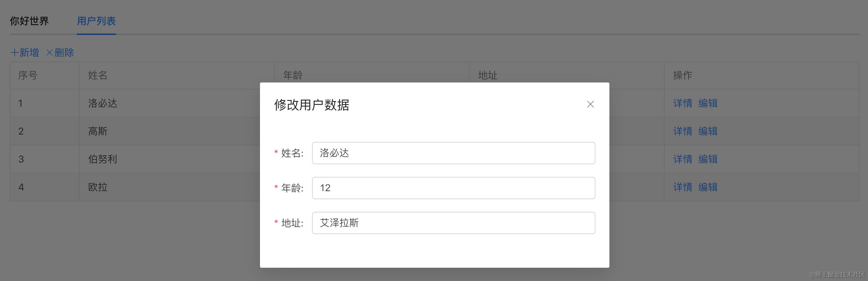The width and height of the screenshot is (868, 281).
Task: Open 详情 for row 1 洛必达
Action: (x=682, y=103)
